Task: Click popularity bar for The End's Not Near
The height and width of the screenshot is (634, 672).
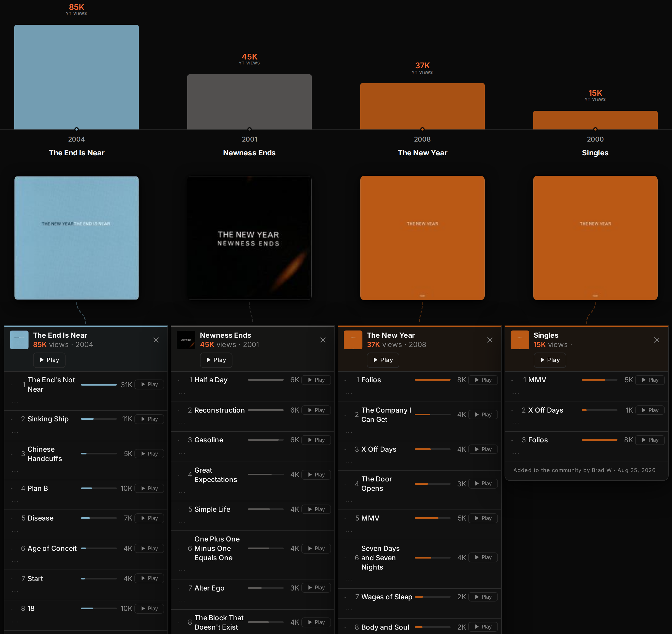Action: 99,384
